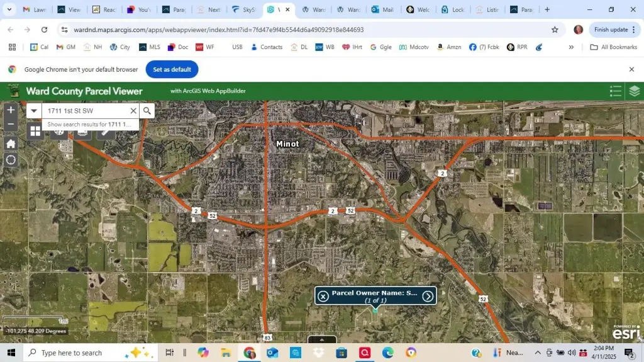Click the My Location target button

(x=11, y=160)
